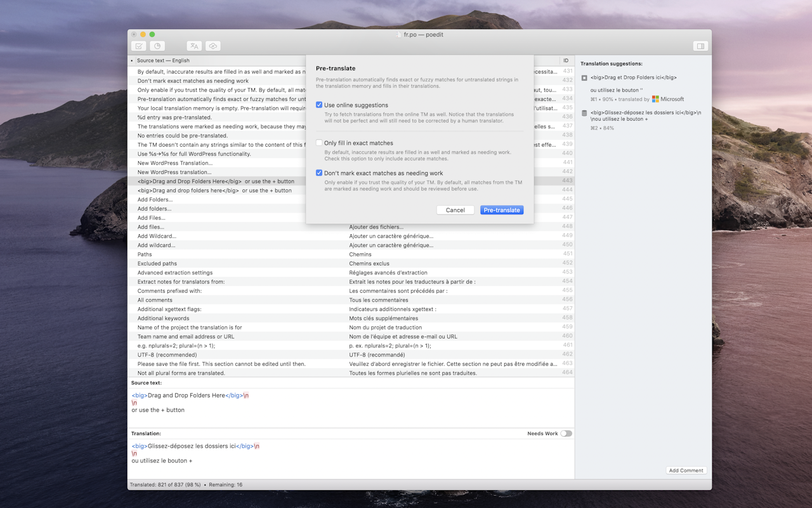This screenshot has width=812, height=508.
Task: Click status bar 'Translated: 821 of 837 (98 %)'
Action: click(165, 485)
